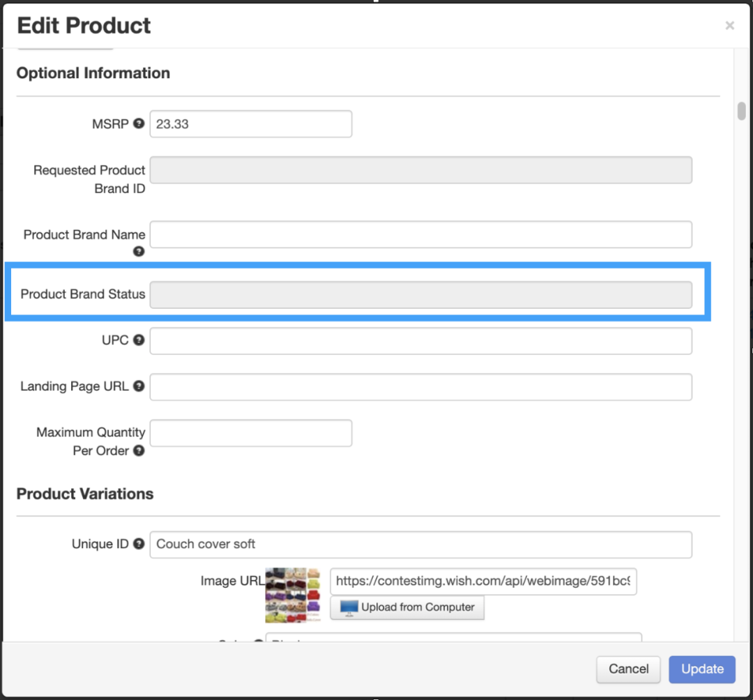Click the MSRP help icon
Viewport: 753px width, 700px height.
(x=139, y=123)
